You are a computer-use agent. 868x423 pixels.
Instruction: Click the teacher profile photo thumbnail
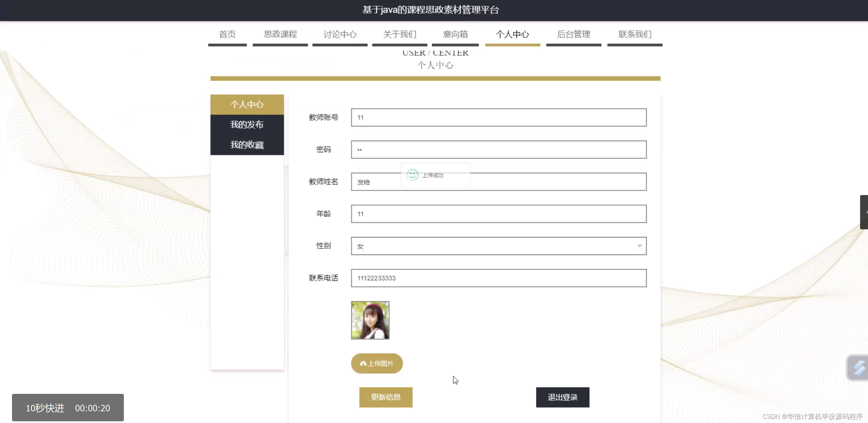[370, 320]
